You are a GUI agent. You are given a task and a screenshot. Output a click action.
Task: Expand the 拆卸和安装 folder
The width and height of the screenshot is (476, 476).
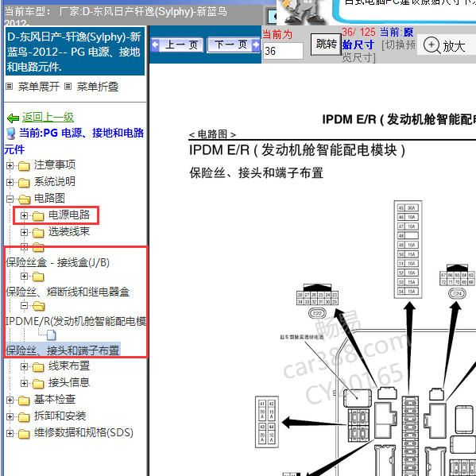[10, 417]
